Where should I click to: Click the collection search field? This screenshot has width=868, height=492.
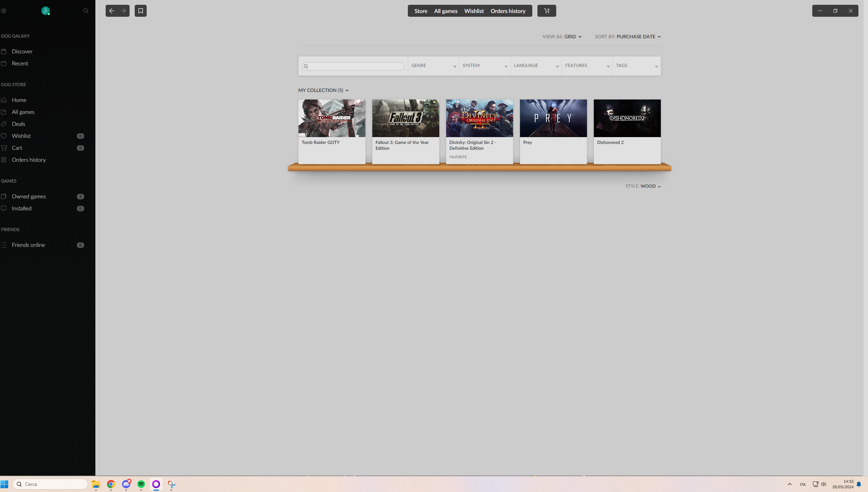coord(353,66)
